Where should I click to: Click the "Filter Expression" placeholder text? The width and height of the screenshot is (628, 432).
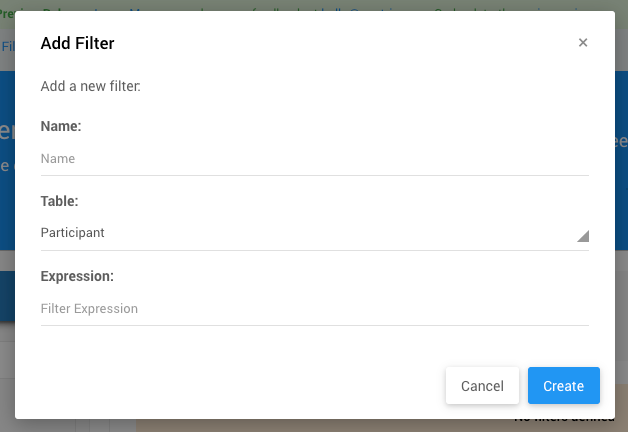click(89, 309)
